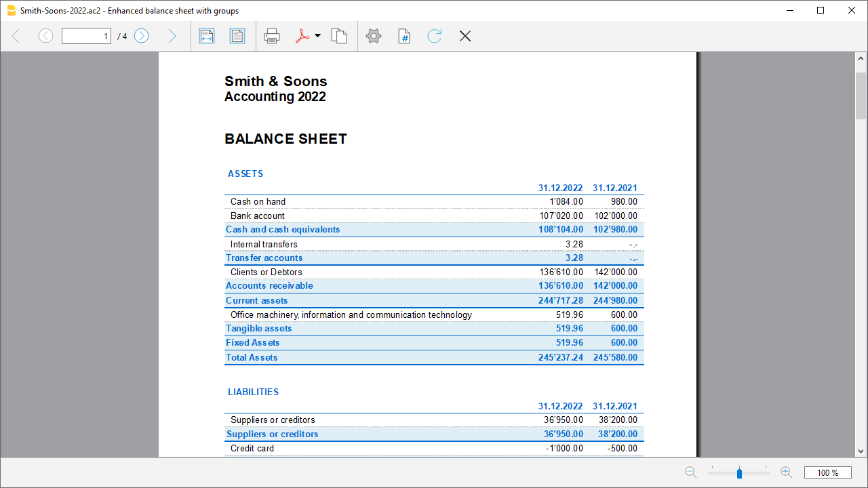This screenshot has height=488, width=868.
Task: Copy report to clipboard
Action: [339, 36]
